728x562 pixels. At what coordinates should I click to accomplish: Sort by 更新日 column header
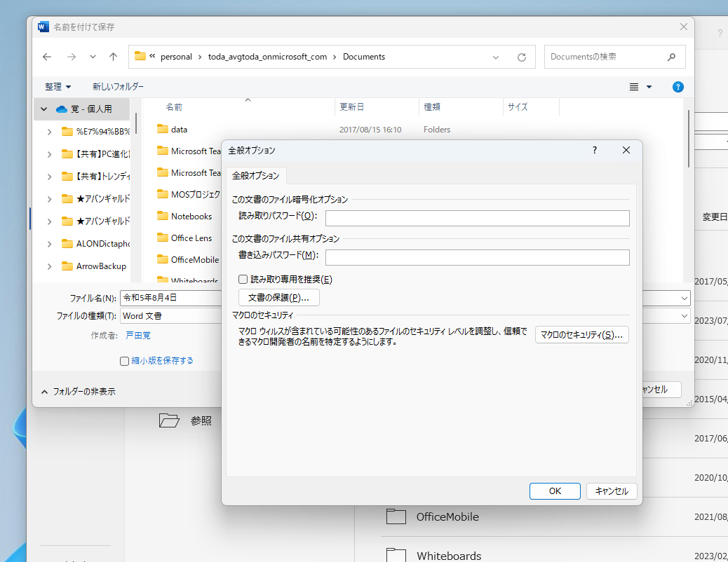click(351, 107)
